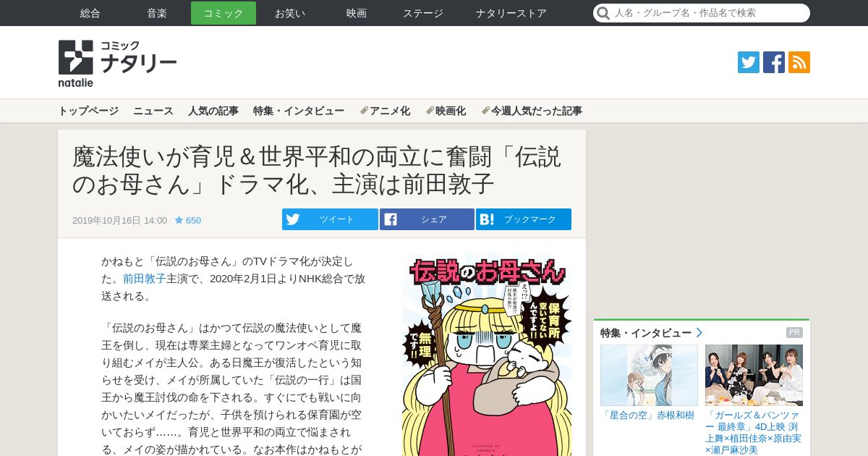The height and width of the screenshot is (456, 868).
Task: Open the 映画化 tag link
Action: click(446, 111)
